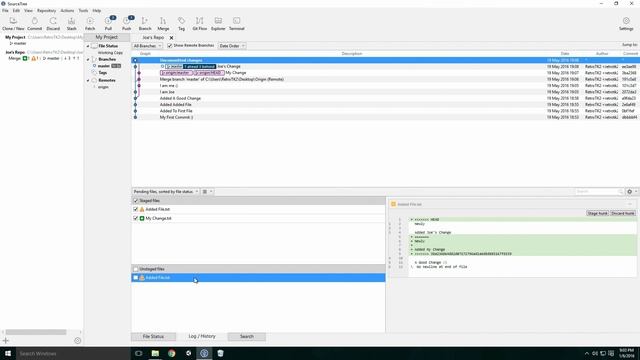The width and height of the screenshot is (640, 360).
Task: Open Task View on the taskbar
Action: click(x=138, y=353)
